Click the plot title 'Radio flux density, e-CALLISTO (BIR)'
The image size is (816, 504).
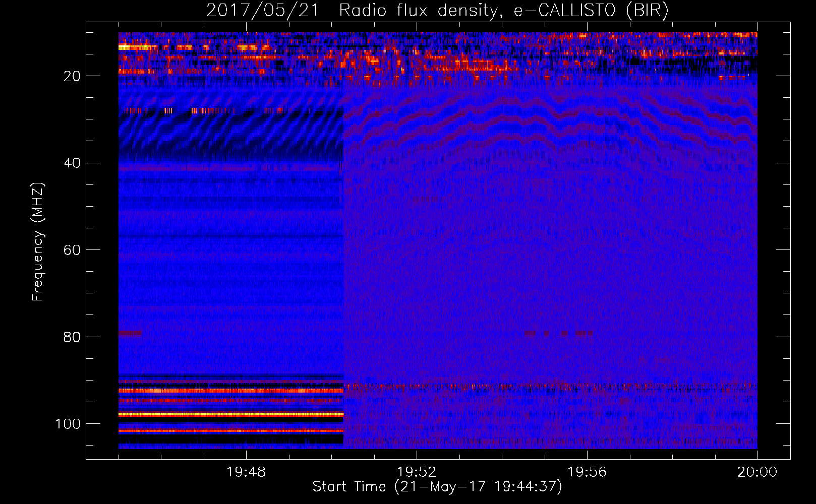[503, 10]
